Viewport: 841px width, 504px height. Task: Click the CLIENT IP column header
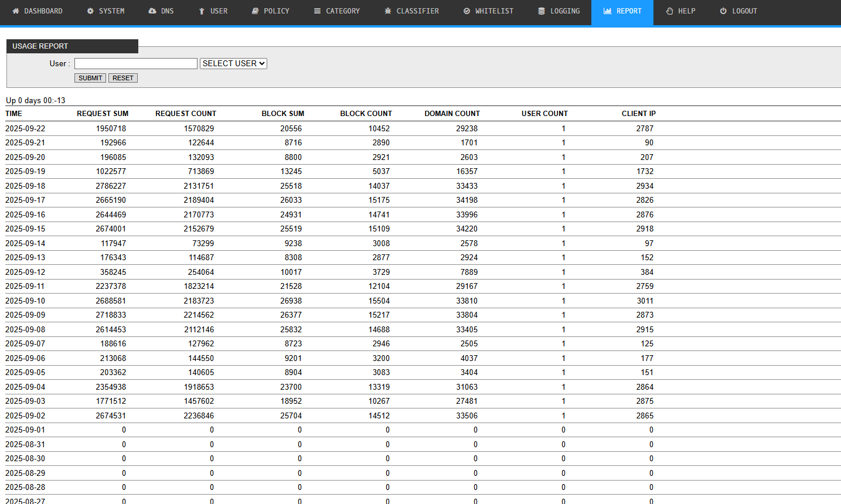[x=638, y=114]
